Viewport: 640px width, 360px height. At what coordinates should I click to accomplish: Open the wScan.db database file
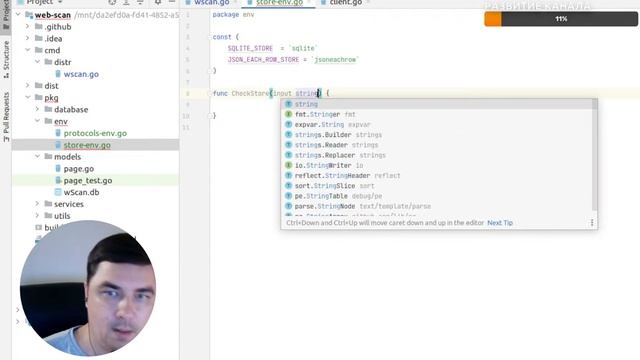click(81, 192)
